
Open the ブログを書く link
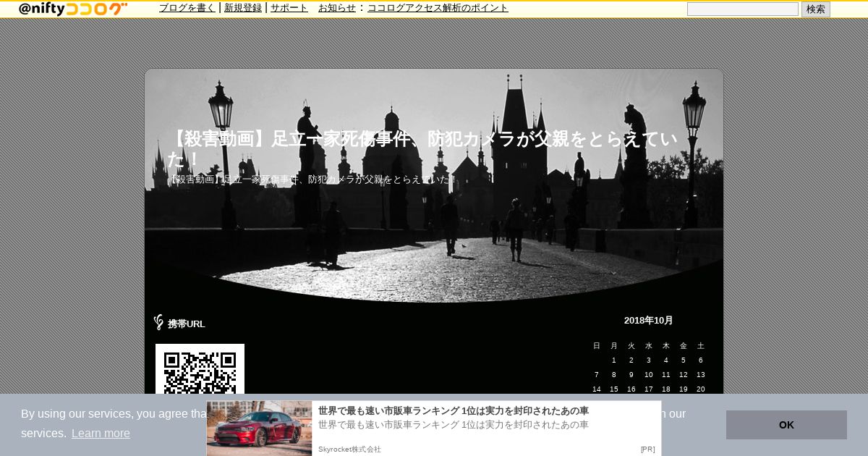[187, 8]
